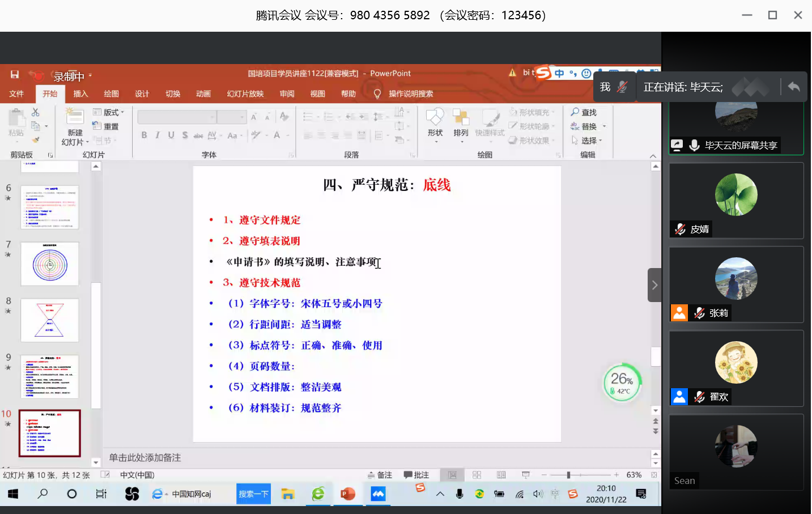This screenshot has width=812, height=514.
Task: Open the Shapes (形状) gallery dropdown
Action: pos(435,124)
